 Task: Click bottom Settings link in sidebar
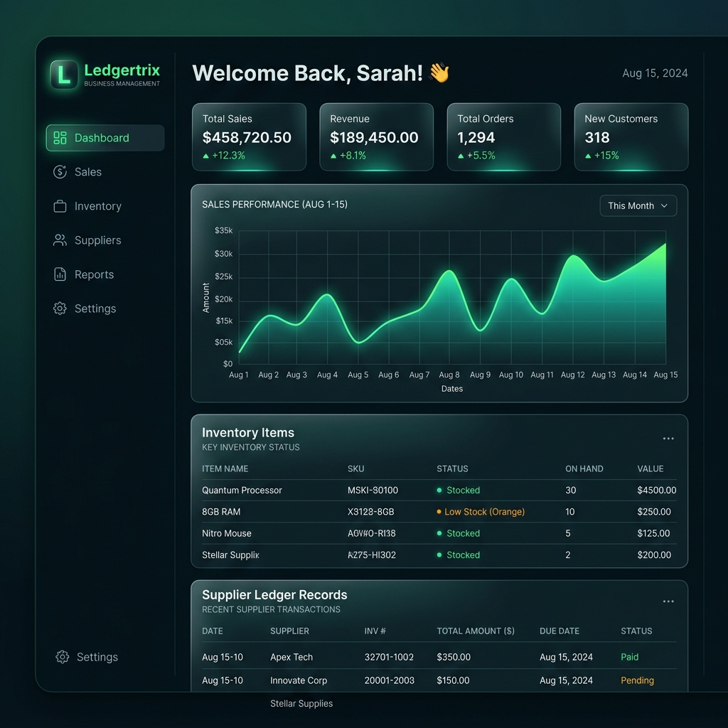coord(97,656)
